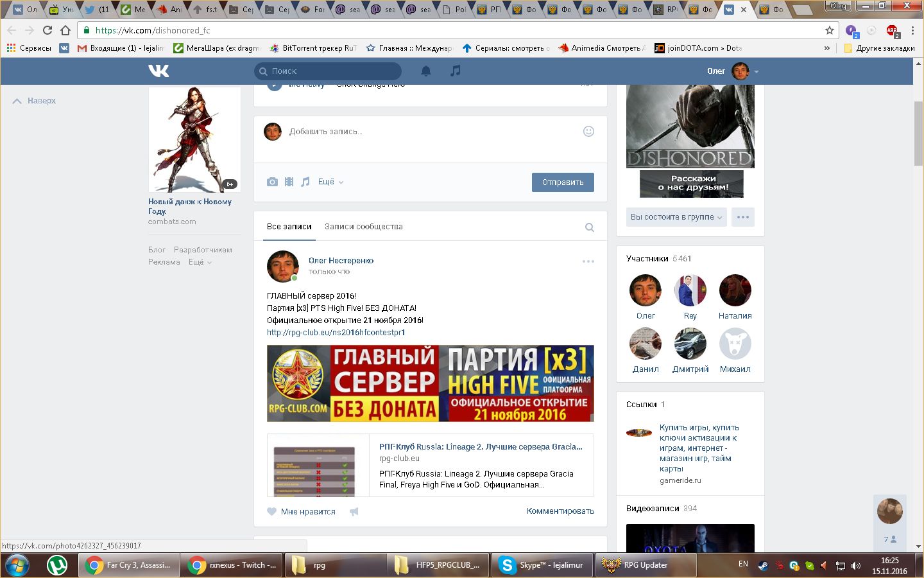Click the EN language indicator in tray
Image resolution: width=924 pixels, height=578 pixels.
pyautogui.click(x=743, y=564)
